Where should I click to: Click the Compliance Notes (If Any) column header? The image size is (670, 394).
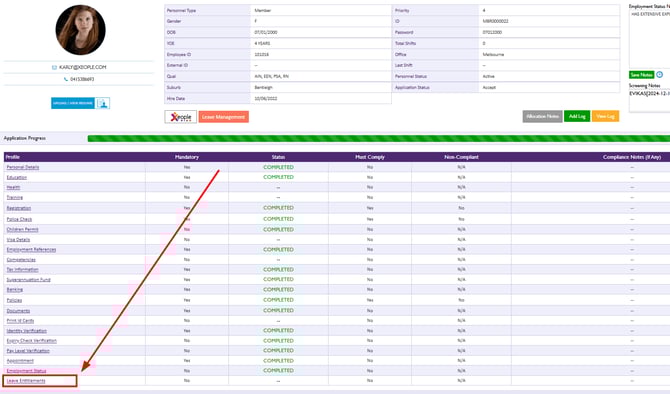(632, 157)
